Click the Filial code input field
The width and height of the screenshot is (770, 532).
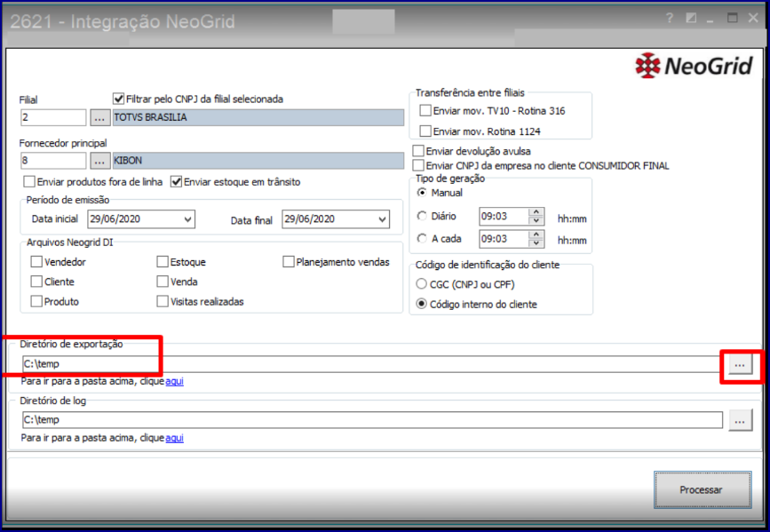pyautogui.click(x=53, y=117)
